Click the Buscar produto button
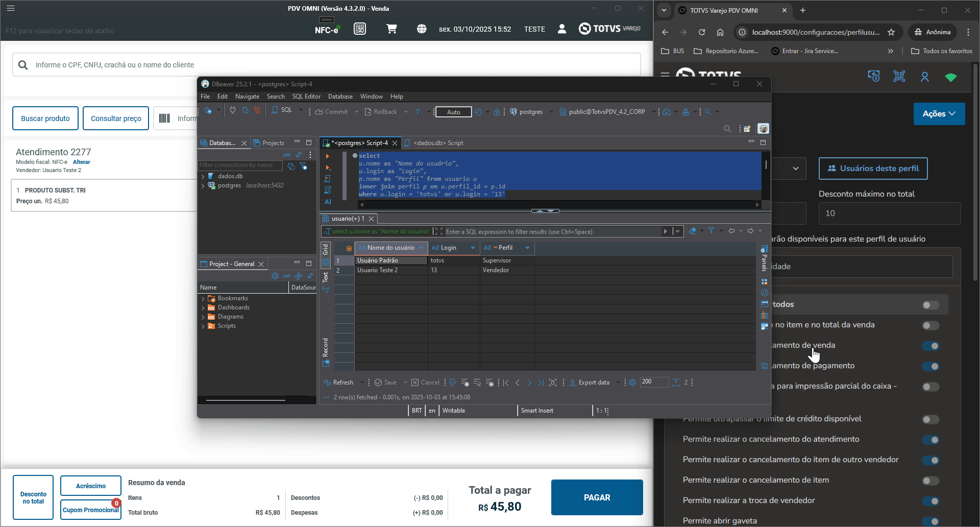 point(45,118)
